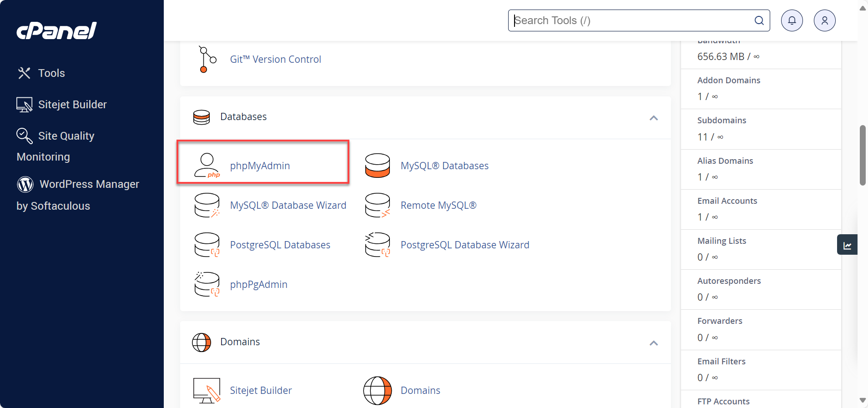This screenshot has height=408, width=868.
Task: Click the WordPress Manager logo icon
Action: point(25,184)
